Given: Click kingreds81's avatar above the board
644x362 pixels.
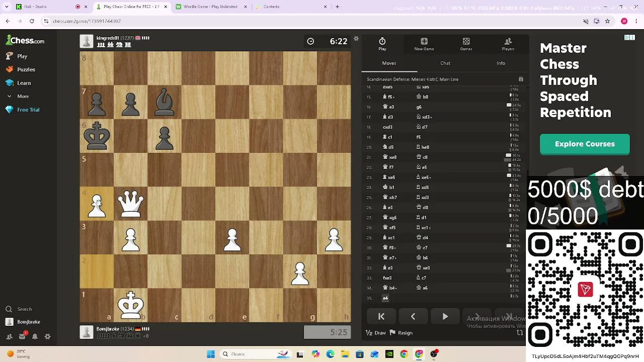Looking at the screenshot, I should pos(87,41).
